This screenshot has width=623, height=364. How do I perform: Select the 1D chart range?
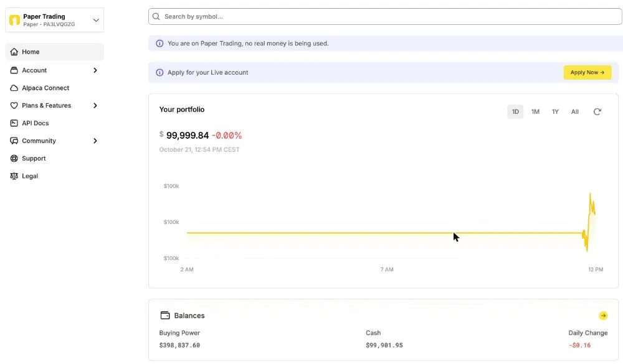[x=515, y=111]
